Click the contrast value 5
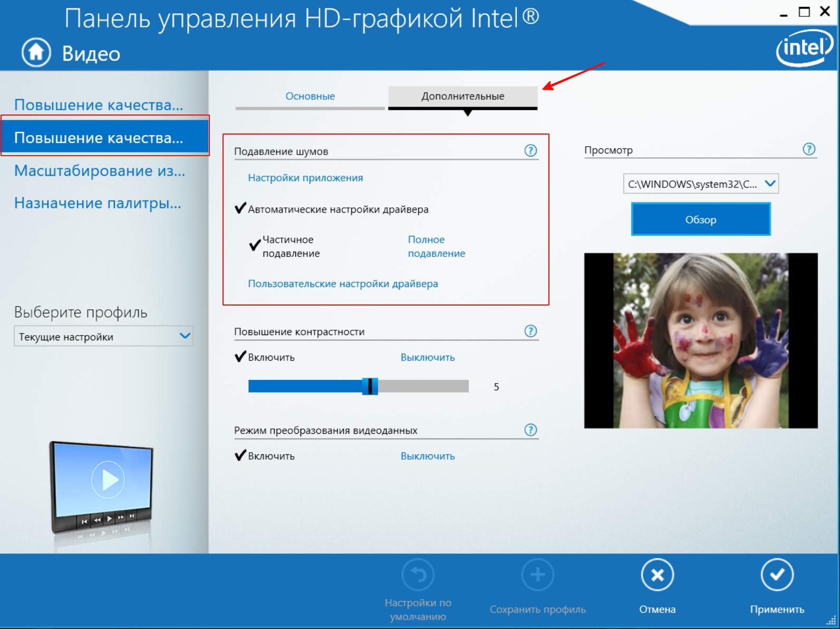840x629 pixels. pyautogui.click(x=496, y=387)
